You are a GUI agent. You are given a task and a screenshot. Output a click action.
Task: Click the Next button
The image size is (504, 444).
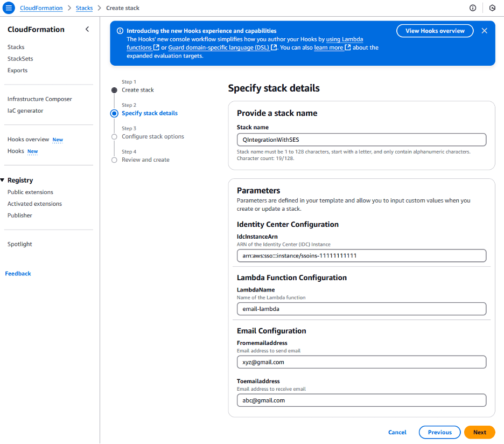(x=479, y=432)
